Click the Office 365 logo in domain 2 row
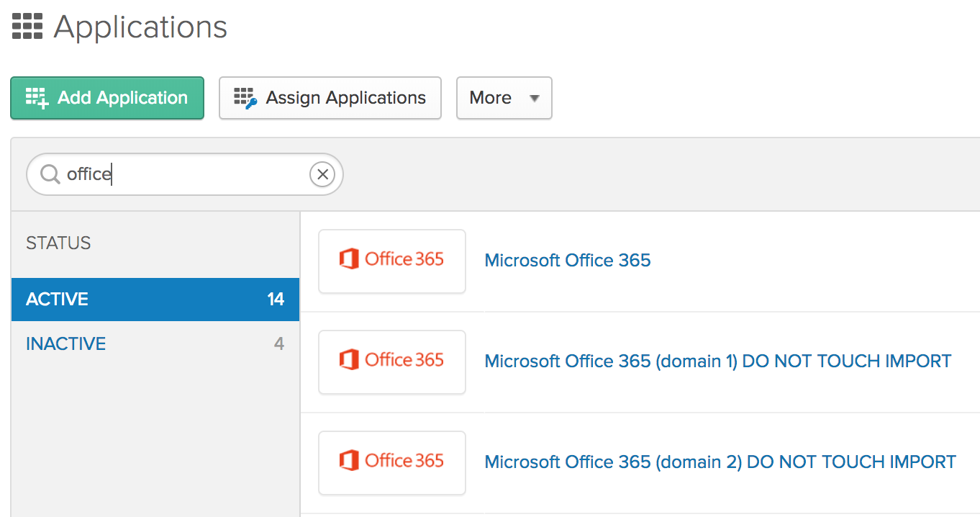This screenshot has width=980, height=517. point(392,462)
